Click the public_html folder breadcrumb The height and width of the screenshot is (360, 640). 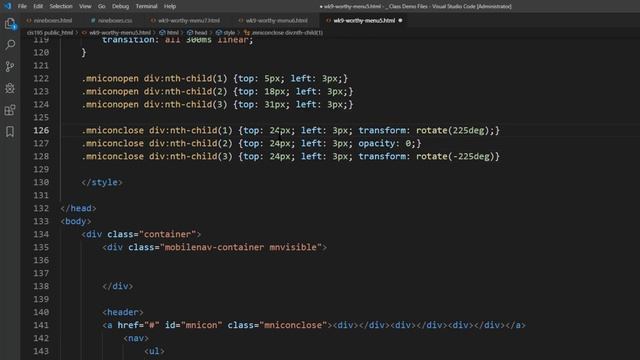click(50, 33)
